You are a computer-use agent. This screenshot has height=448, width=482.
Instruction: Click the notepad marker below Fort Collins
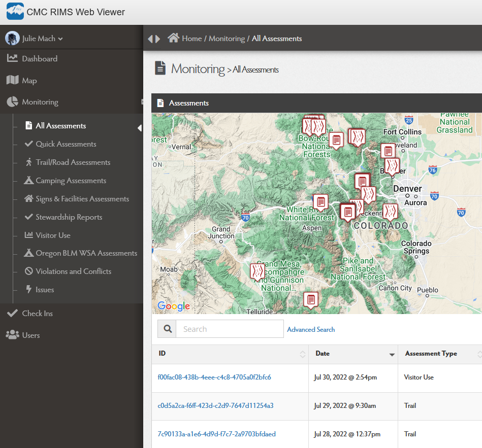tap(388, 151)
